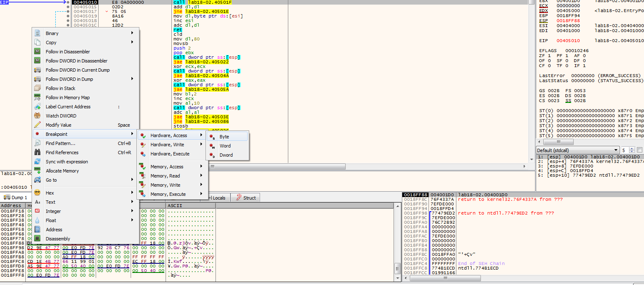The image size is (644, 285).
Task: Open Memory, Write submenu
Action: [x=172, y=185]
